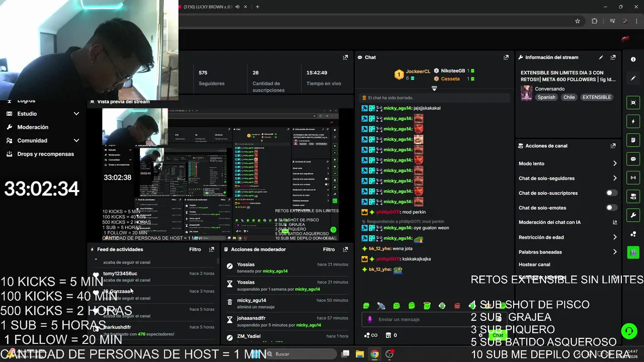Bookmark page with the star icon
Image resolution: width=644 pixels, height=362 pixels.
[578, 21]
